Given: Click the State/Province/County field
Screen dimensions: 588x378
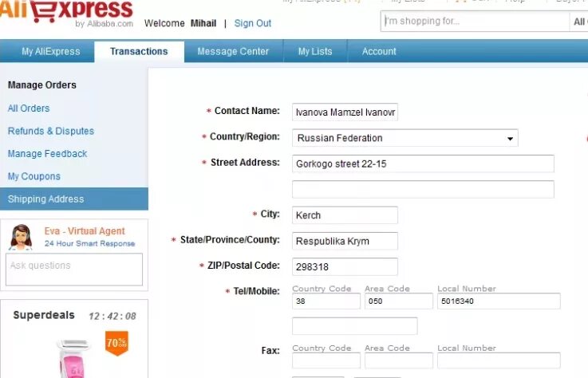Looking at the screenshot, I should (x=345, y=241).
